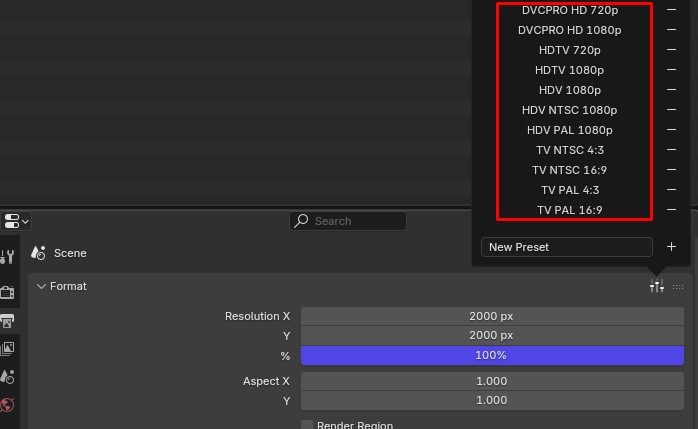Toggle Render Region checkbox
This screenshot has height=429, width=698.
pos(307,425)
